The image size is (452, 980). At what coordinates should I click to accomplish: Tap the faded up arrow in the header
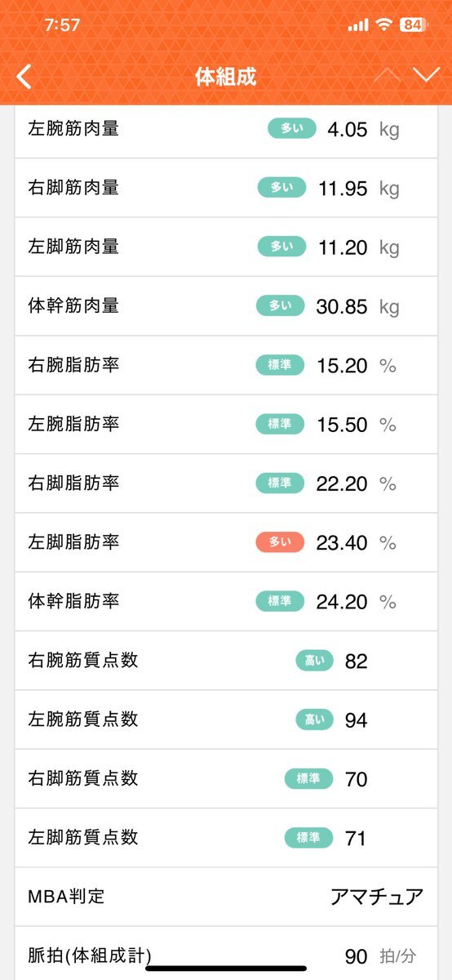[x=387, y=75]
